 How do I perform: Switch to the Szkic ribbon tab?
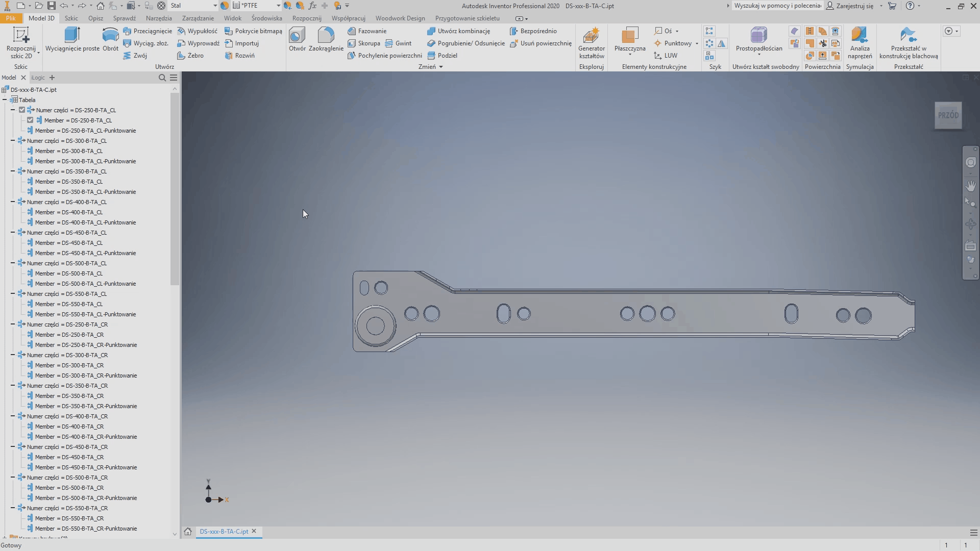pyautogui.click(x=71, y=18)
